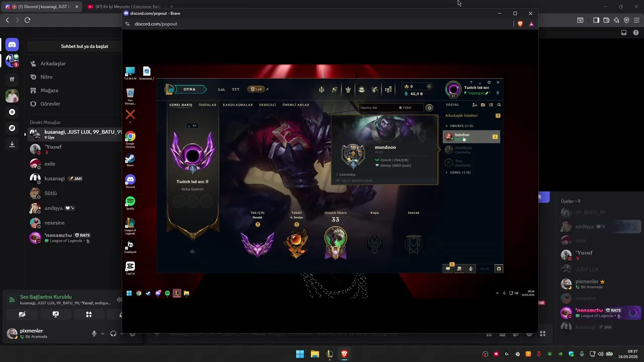Open DERECELİ tab in League profile
The height and width of the screenshot is (362, 644).
268,105
